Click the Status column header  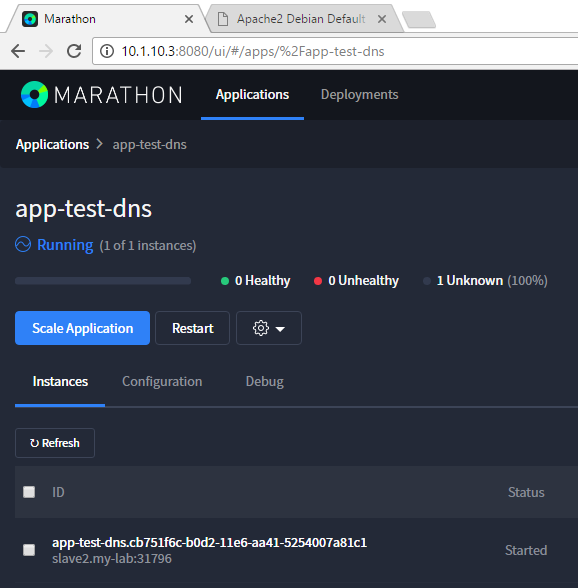[526, 492]
